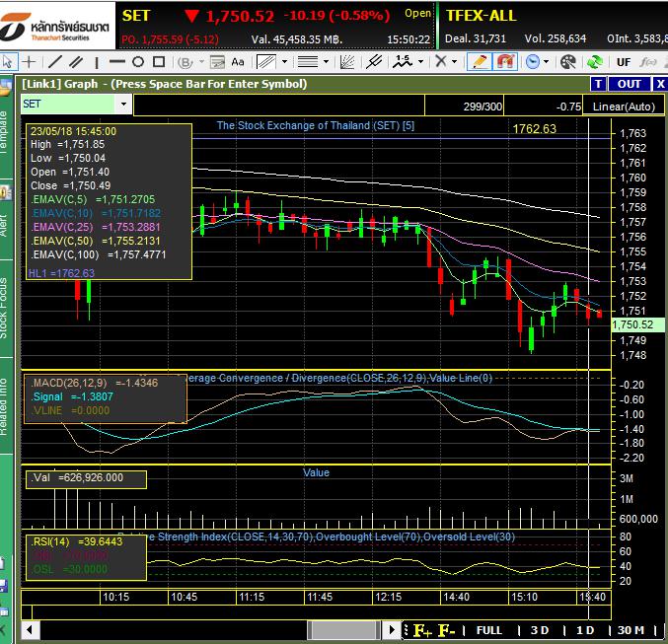Image resolution: width=668 pixels, height=644 pixels.
Task: Click the T button in graph title bar
Action: 598,84
